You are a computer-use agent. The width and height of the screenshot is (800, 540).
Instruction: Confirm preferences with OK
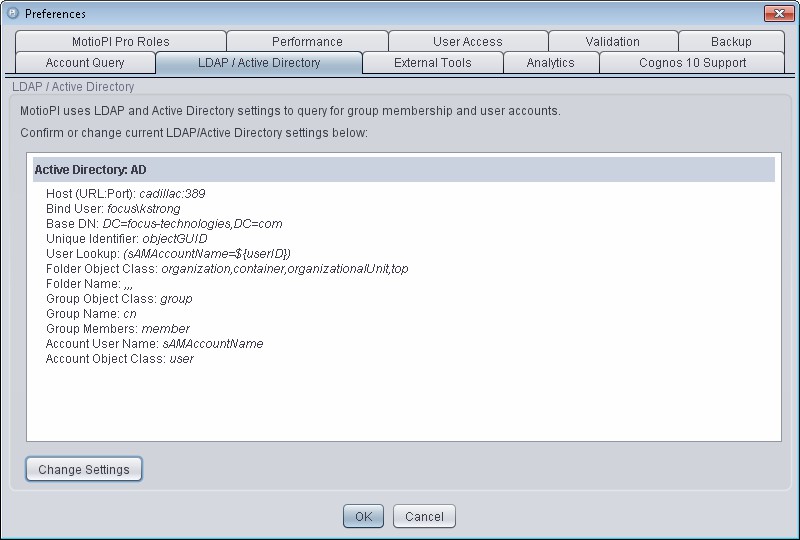tap(363, 517)
